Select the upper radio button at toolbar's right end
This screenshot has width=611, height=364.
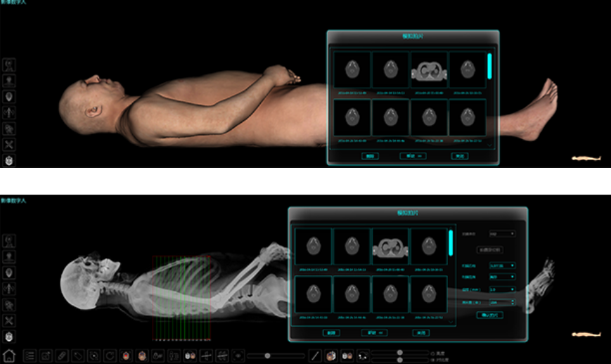point(431,353)
